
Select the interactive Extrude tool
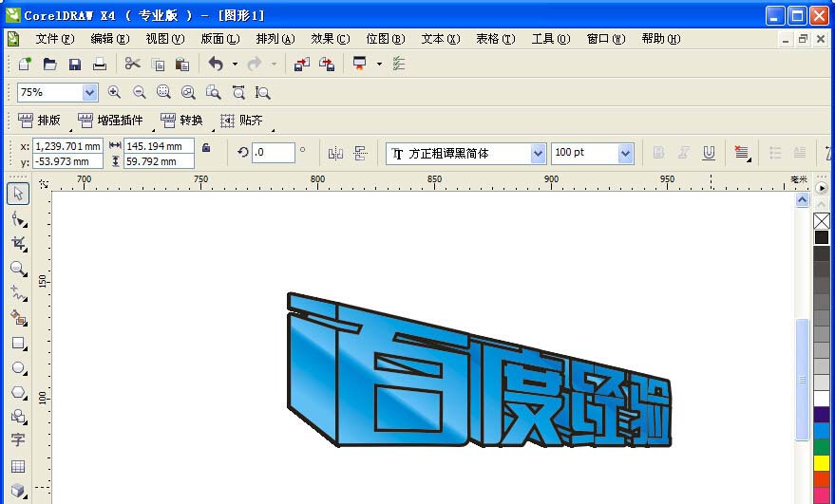pyautogui.click(x=18, y=490)
